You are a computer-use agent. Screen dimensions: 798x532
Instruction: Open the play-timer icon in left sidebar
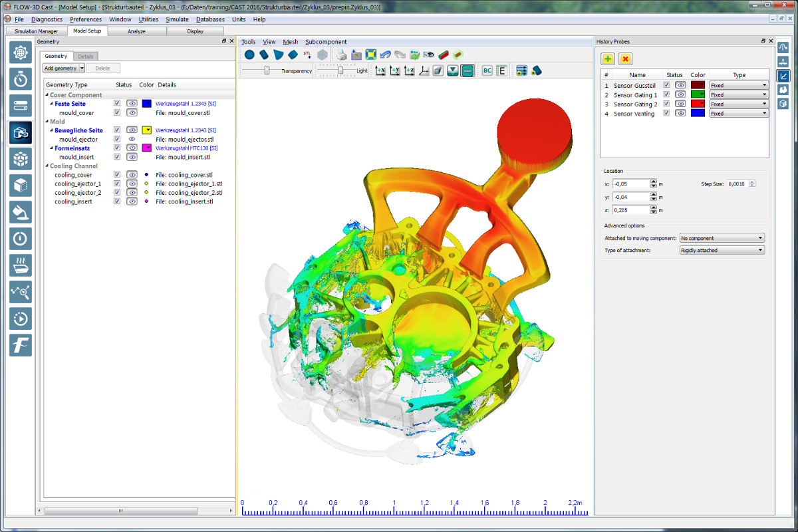pos(21,318)
